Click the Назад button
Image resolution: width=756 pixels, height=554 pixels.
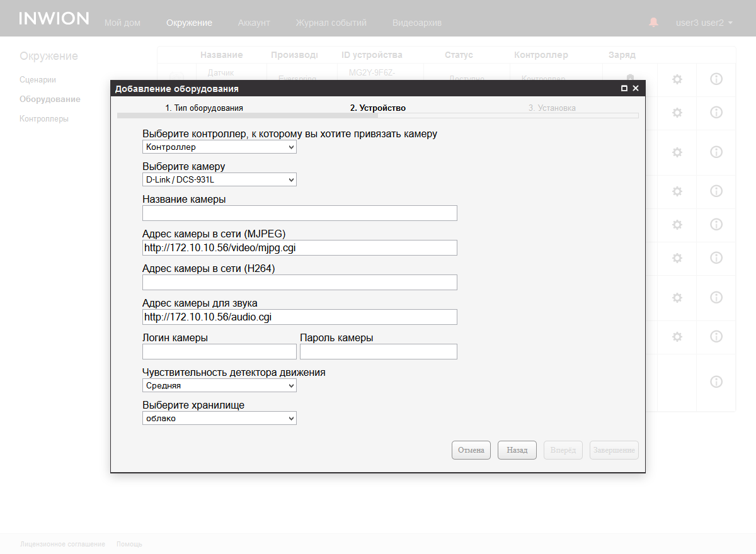click(x=517, y=451)
